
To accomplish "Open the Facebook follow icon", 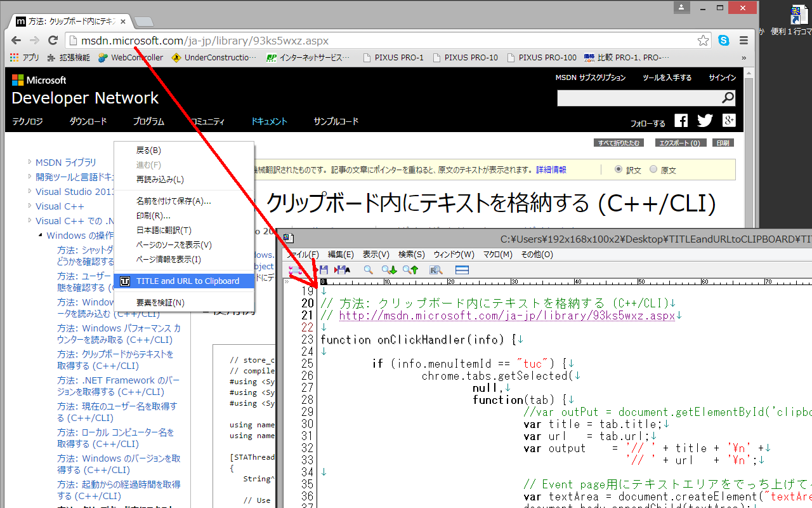I will coord(681,121).
